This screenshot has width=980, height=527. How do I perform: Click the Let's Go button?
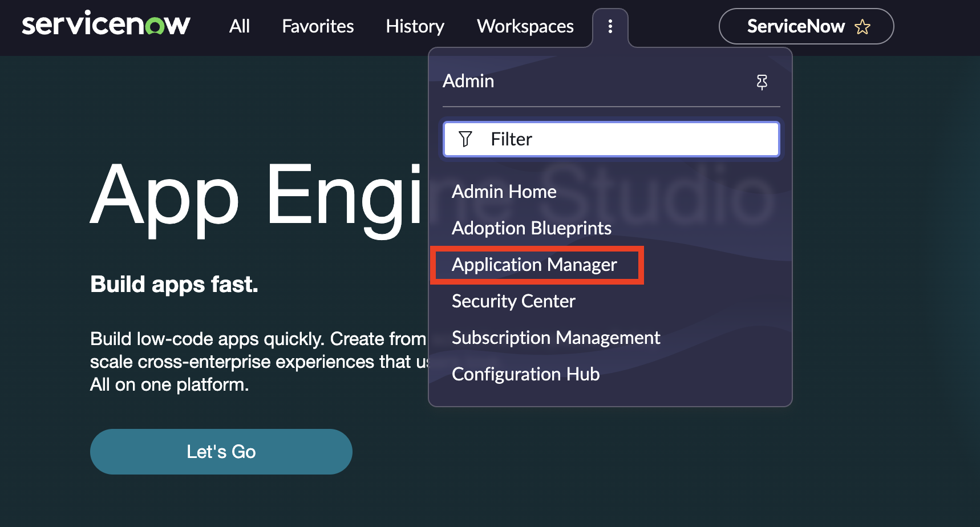tap(221, 452)
